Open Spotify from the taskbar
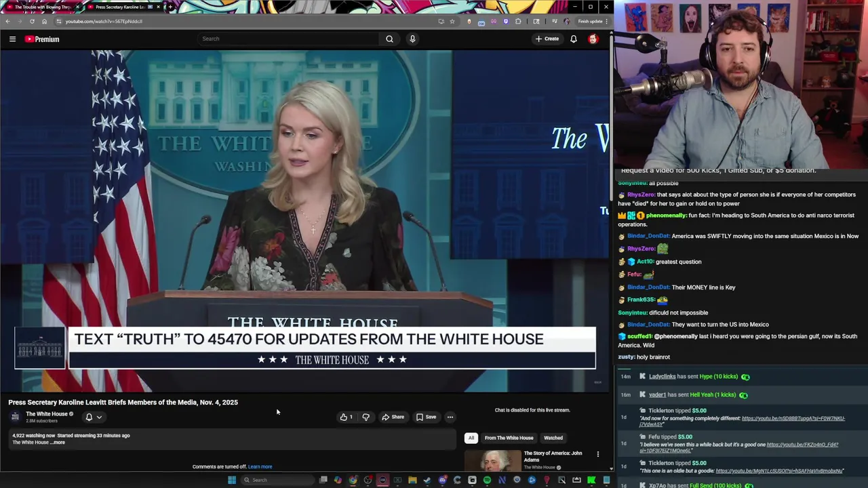The width and height of the screenshot is (868, 488). click(x=487, y=480)
